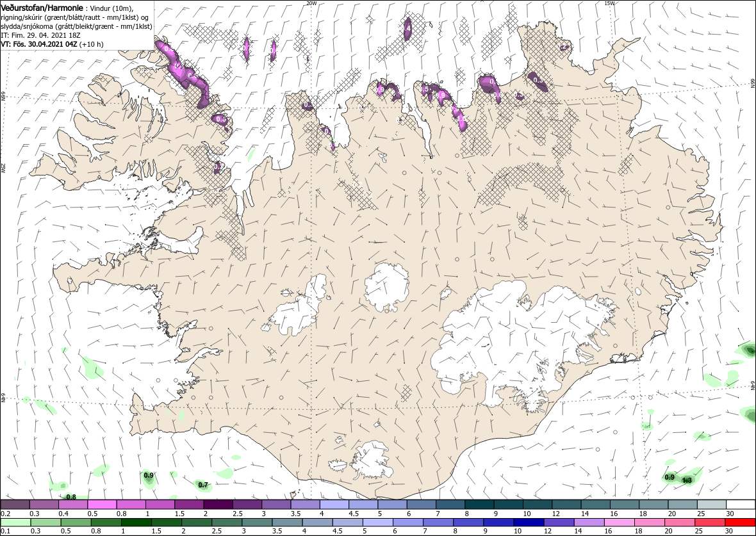Viewport: 756px width, 536px height.
Task: Select the dark teal 8 swatch in snow legend
Action: pos(479,505)
